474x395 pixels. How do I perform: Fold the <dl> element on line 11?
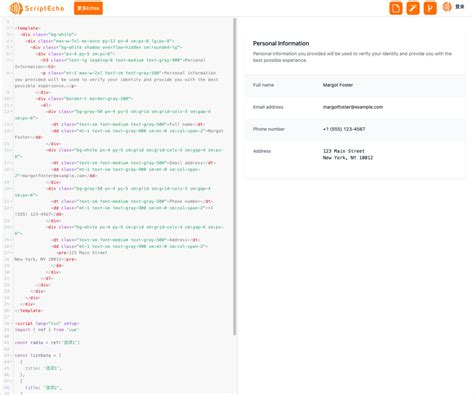point(12,105)
